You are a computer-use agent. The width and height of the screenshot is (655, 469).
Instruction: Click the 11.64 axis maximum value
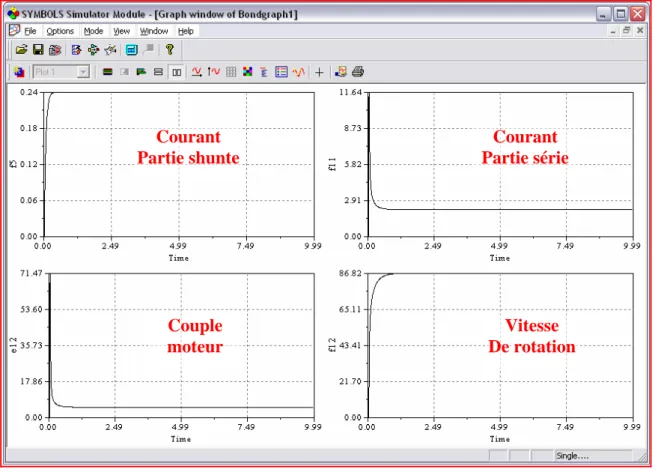pyautogui.click(x=350, y=92)
